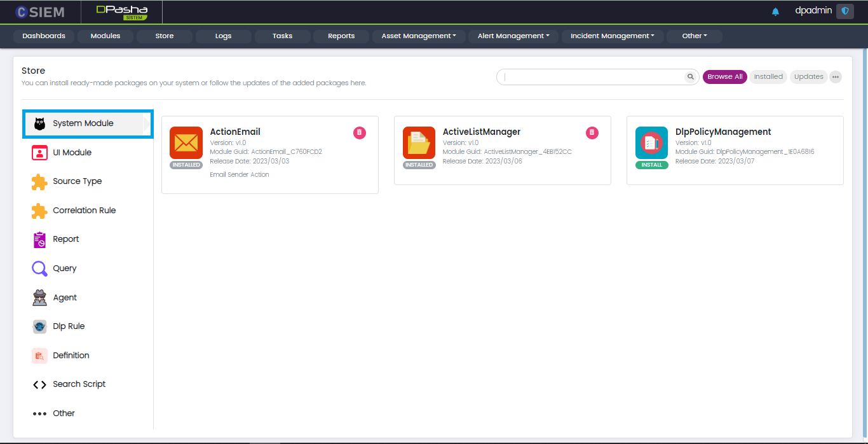The image size is (868, 444).
Task: Click the store search input field
Action: [591, 77]
